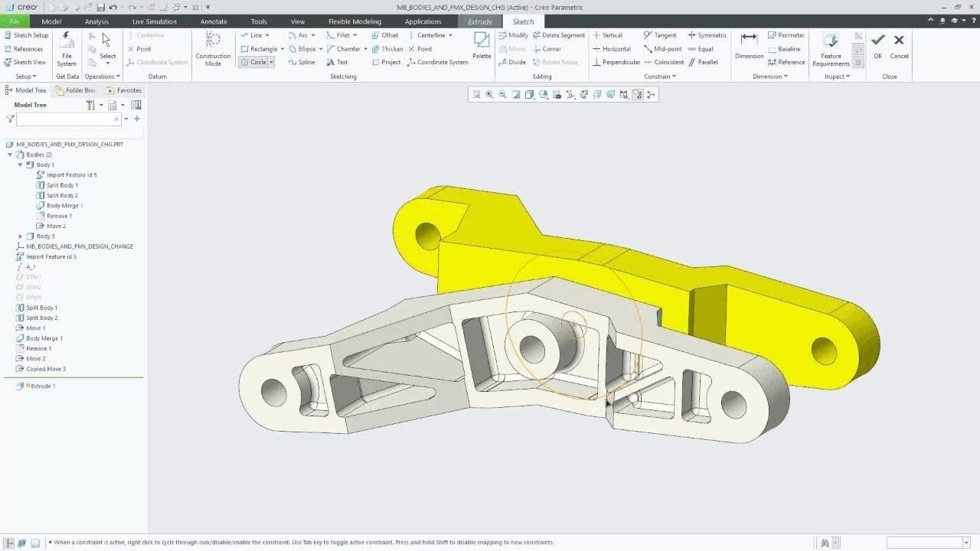Use the Thicken tool
This screenshot has height=551, width=980.
tap(387, 49)
